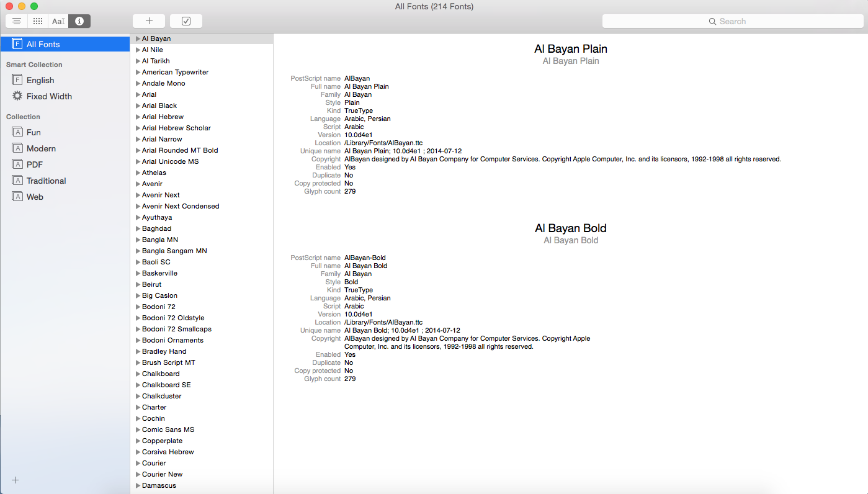868x494 pixels.
Task: Open the Modern collection label
Action: 41,148
